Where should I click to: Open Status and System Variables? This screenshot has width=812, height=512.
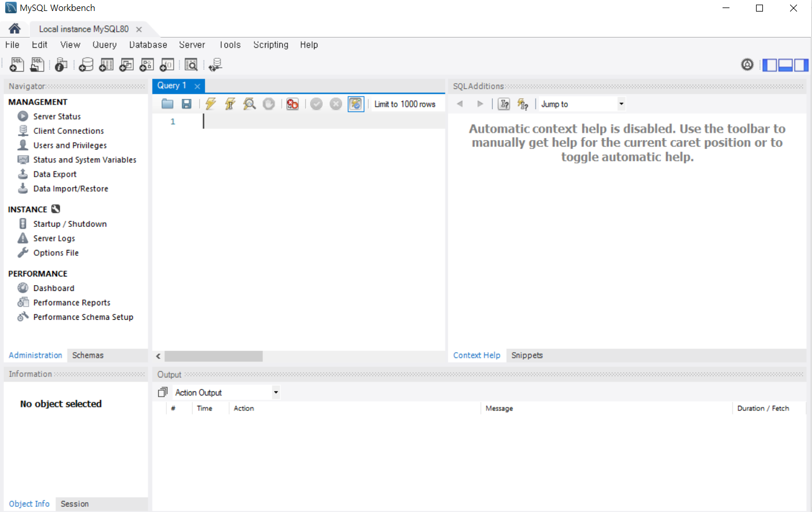point(85,159)
